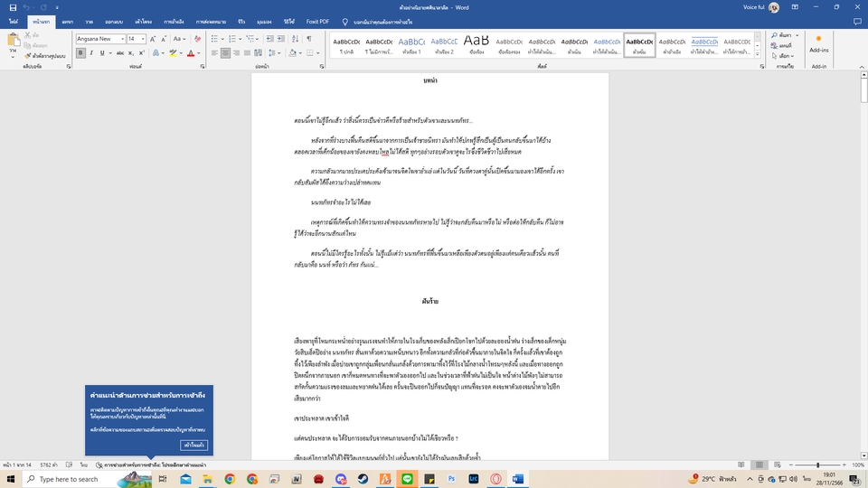868x488 pixels.
Task: Toggle Underline formatting button
Action: (102, 53)
